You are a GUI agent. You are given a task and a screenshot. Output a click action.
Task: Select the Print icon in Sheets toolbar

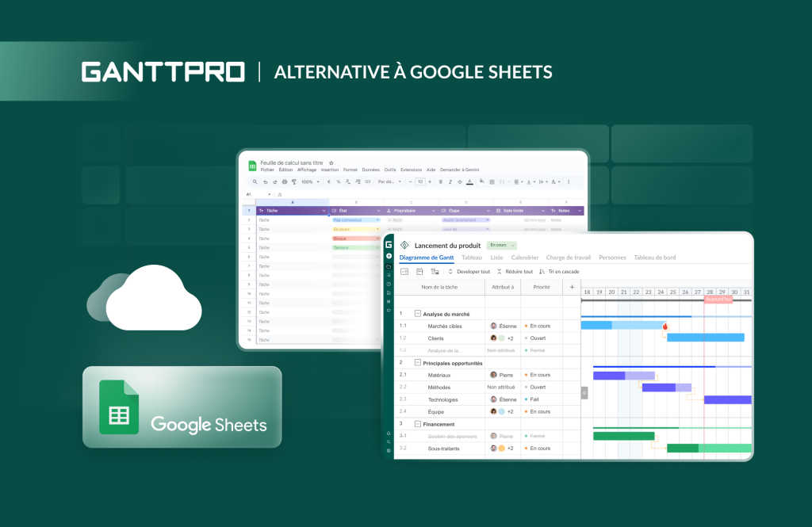284,180
